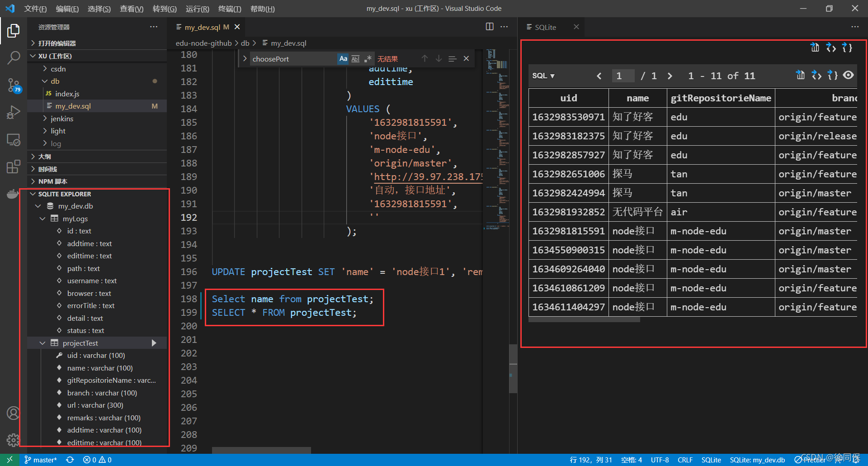Go to previous results page

(x=599, y=76)
